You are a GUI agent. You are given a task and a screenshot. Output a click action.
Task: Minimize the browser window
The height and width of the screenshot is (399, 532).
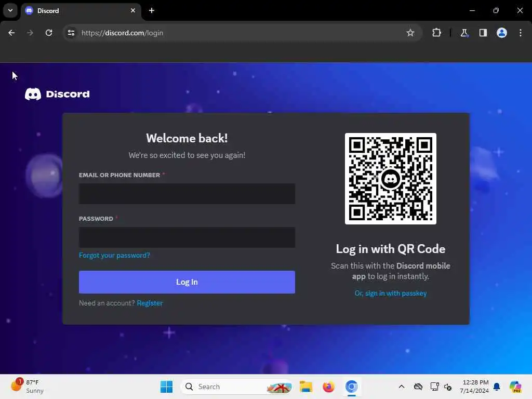(x=472, y=10)
